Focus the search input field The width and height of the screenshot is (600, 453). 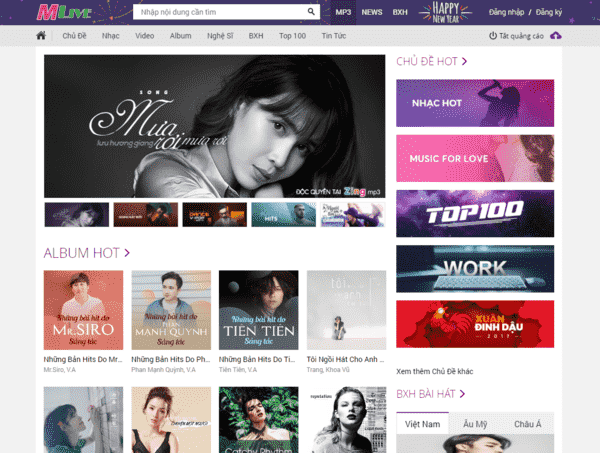pyautogui.click(x=222, y=12)
